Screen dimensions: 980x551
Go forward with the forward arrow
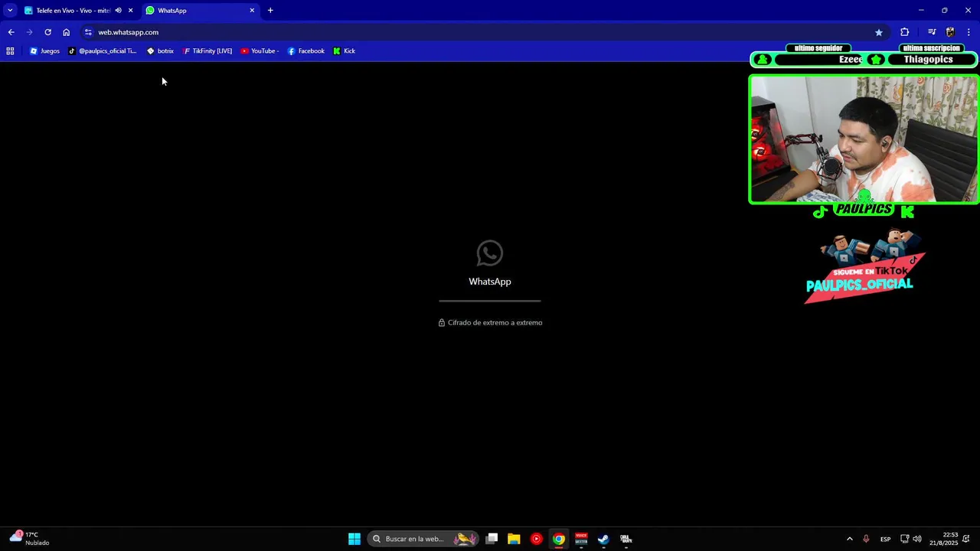click(x=29, y=32)
